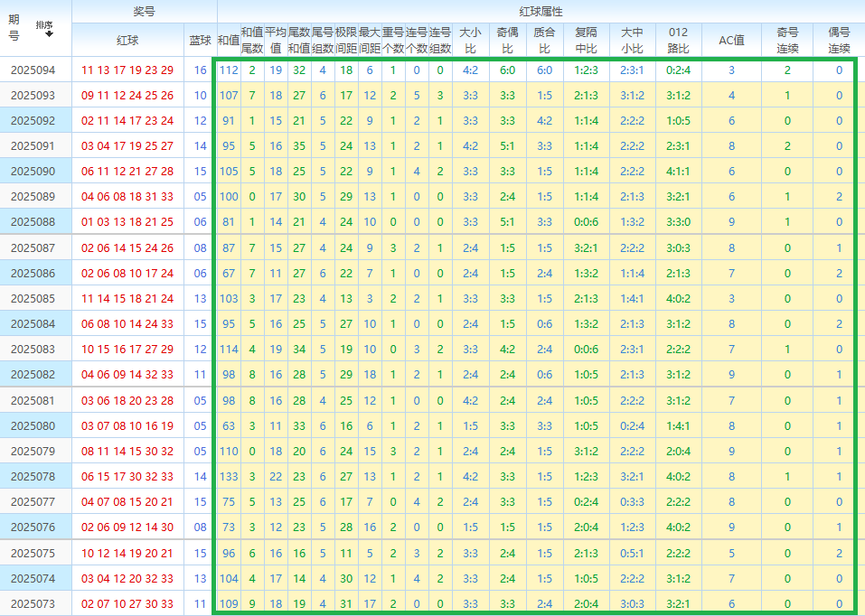Click the 复隔中比 column header
This screenshot has height=616, width=865.
click(x=586, y=40)
